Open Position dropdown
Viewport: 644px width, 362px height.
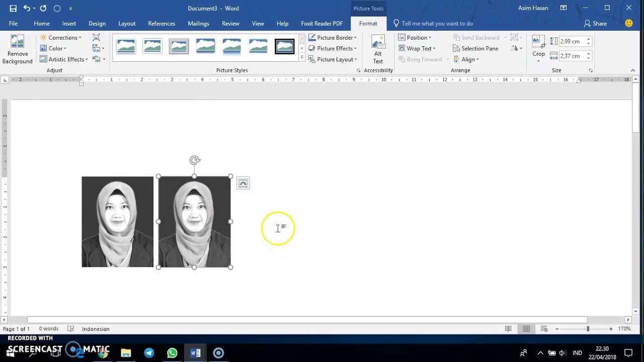(415, 38)
